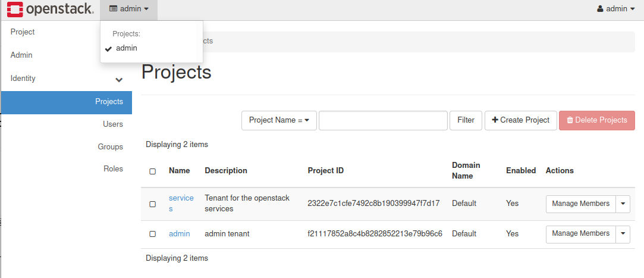Click the Domain Name column header

coord(466,171)
